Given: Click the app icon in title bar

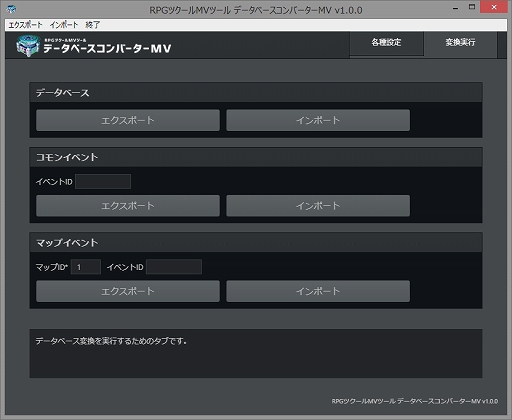Looking at the screenshot, I should 11,9.
